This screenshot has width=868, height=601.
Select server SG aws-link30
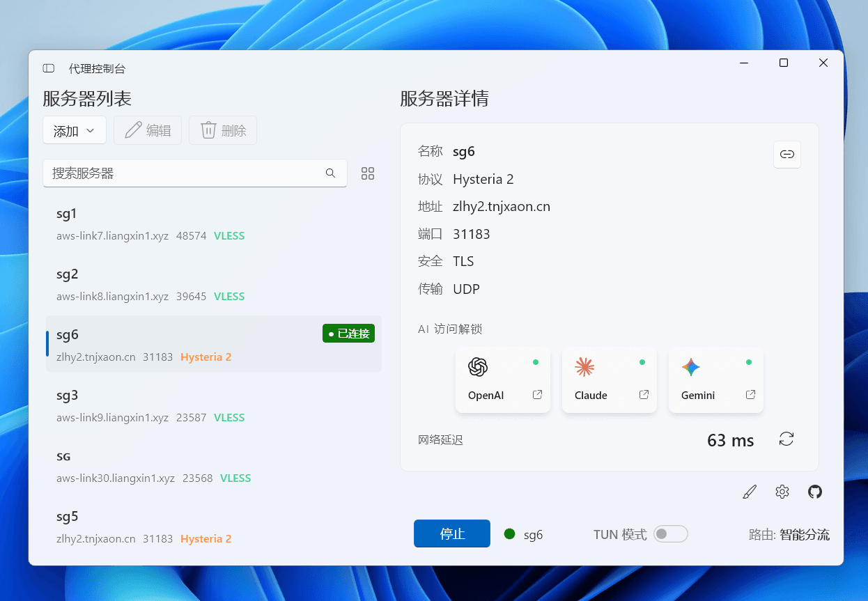[214, 466]
